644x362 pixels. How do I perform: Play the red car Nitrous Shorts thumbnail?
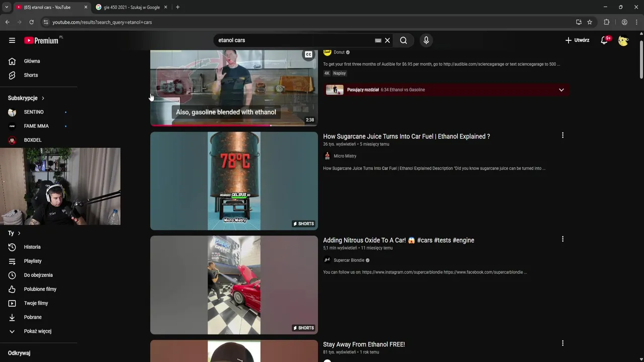234,285
